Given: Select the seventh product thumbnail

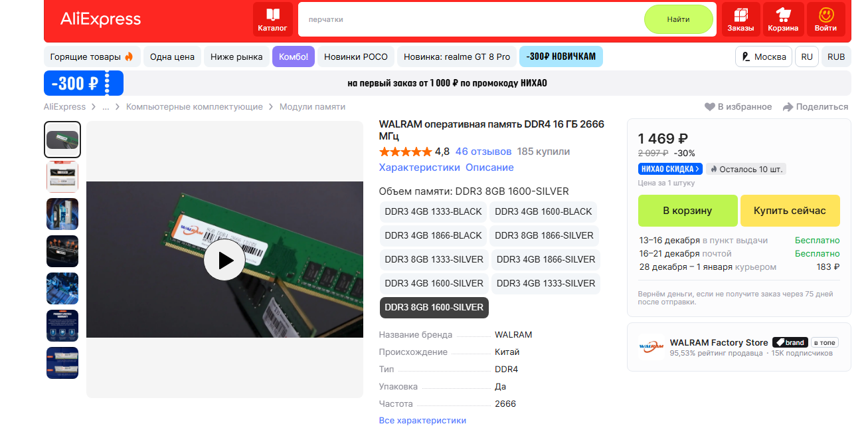Looking at the screenshot, I should (x=62, y=363).
